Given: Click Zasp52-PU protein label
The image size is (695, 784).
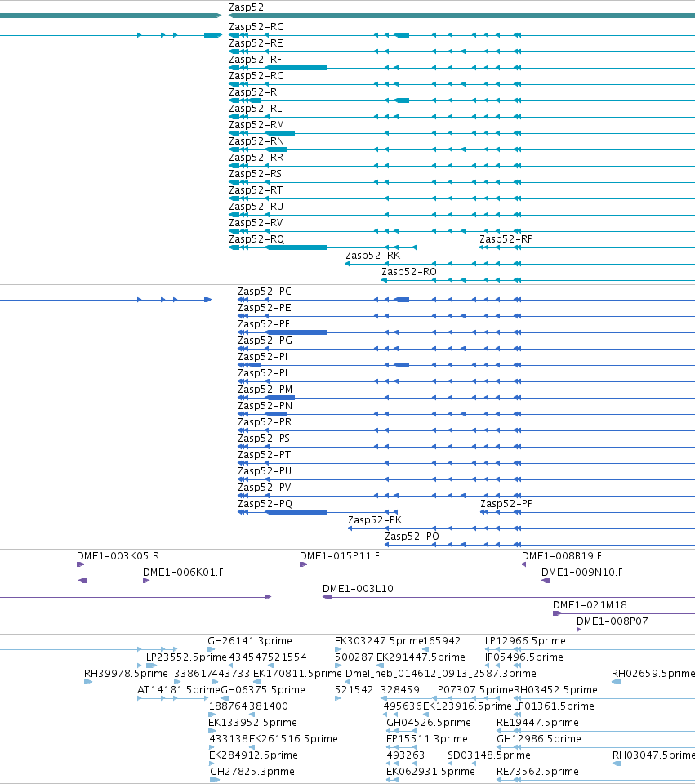Looking at the screenshot, I should [x=265, y=471].
